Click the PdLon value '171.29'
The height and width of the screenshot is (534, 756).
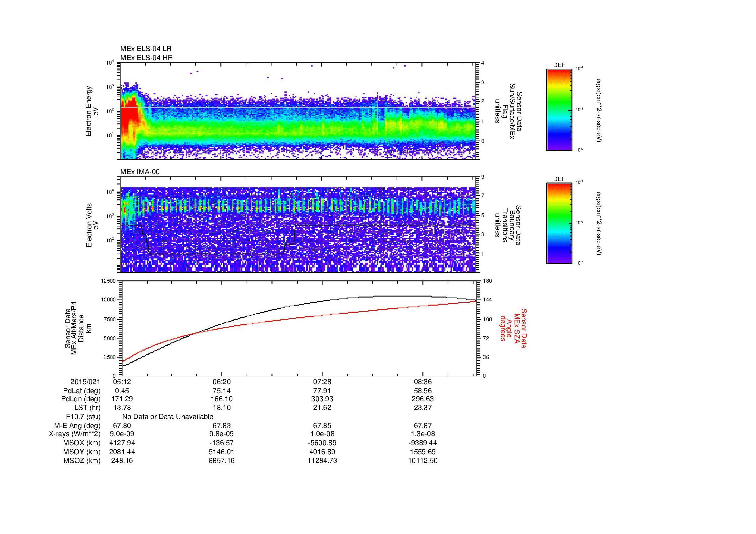(x=122, y=399)
